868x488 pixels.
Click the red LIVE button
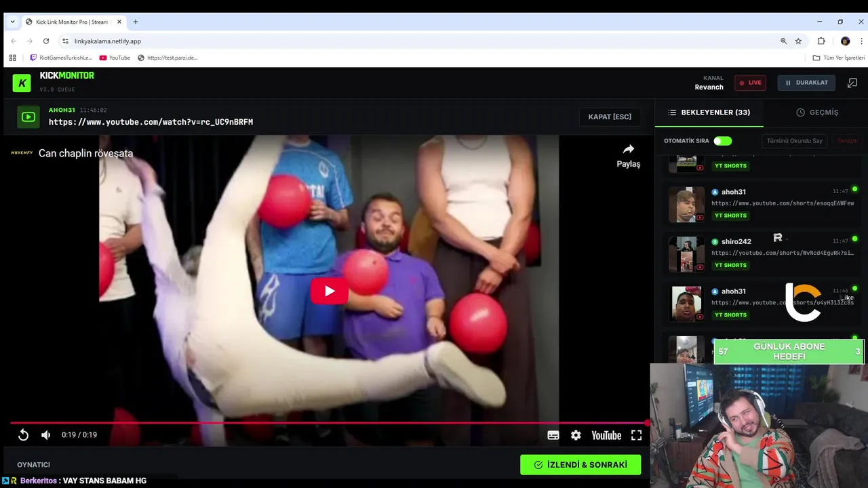click(750, 83)
